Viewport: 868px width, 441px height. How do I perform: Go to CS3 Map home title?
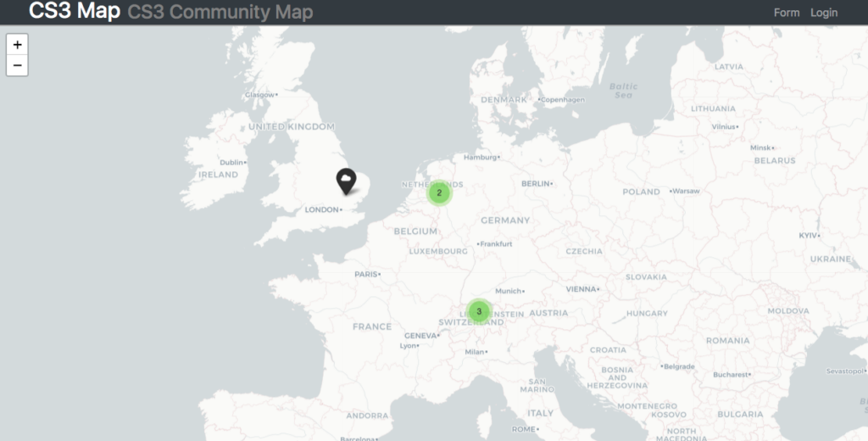coord(75,11)
